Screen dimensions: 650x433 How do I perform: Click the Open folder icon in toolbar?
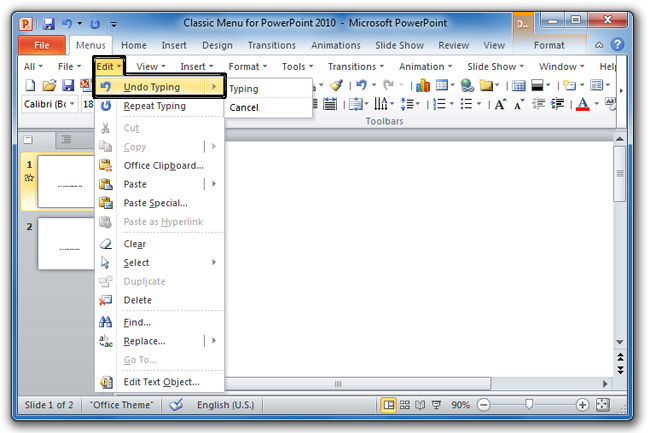click(49, 85)
